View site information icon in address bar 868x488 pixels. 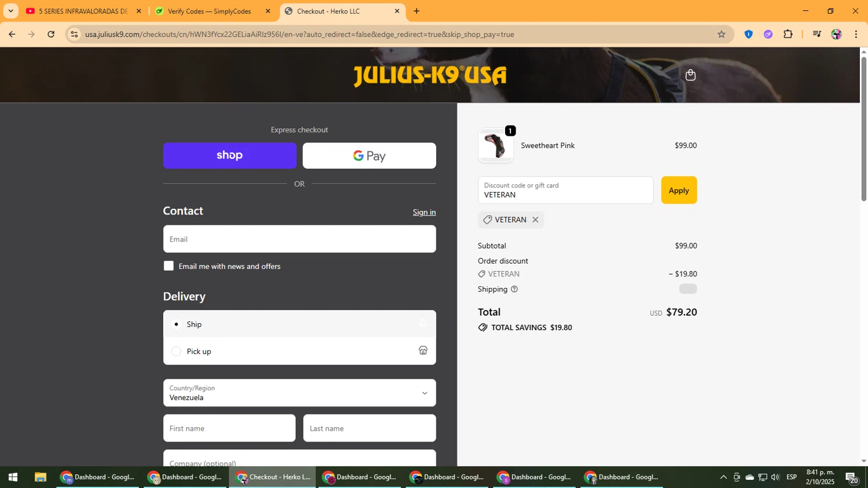point(74,34)
